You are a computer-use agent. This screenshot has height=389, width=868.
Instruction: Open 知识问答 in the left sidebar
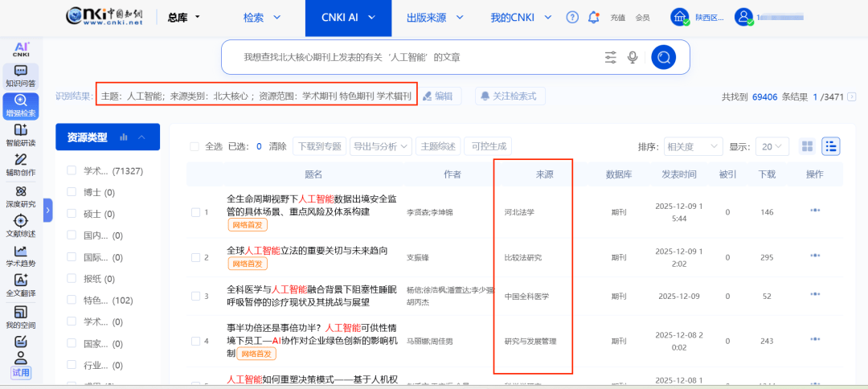[21, 76]
